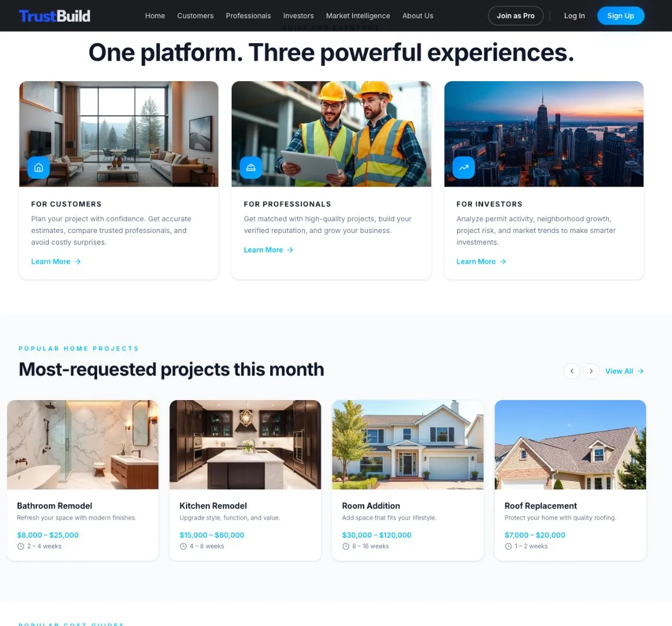
Task: Click the FOR CUSTOMERS heading
Action: 66,204
